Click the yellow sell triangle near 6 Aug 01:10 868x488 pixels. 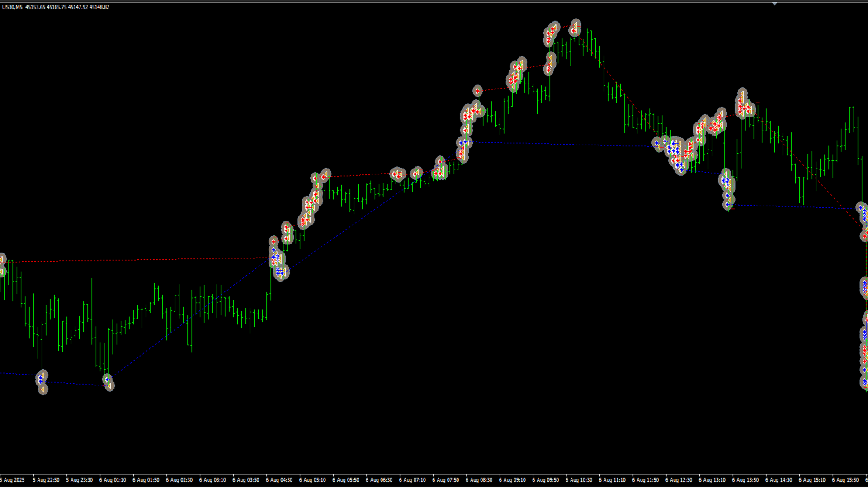(x=108, y=385)
